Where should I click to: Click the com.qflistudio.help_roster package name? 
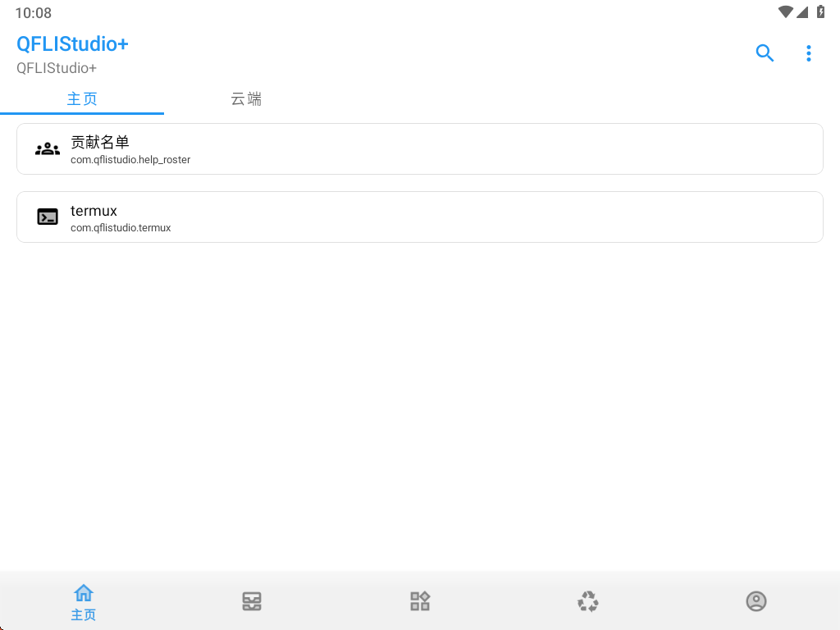tap(130, 160)
